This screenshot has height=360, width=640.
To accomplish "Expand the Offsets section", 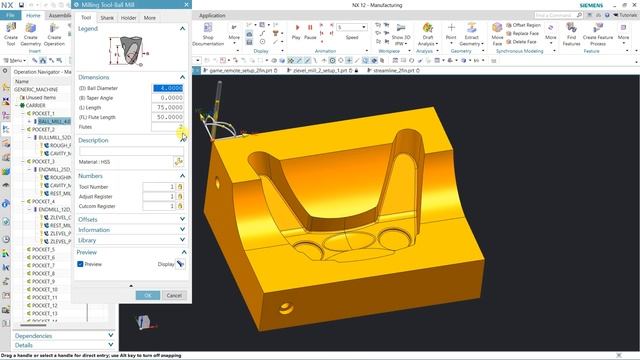I will coord(182,219).
